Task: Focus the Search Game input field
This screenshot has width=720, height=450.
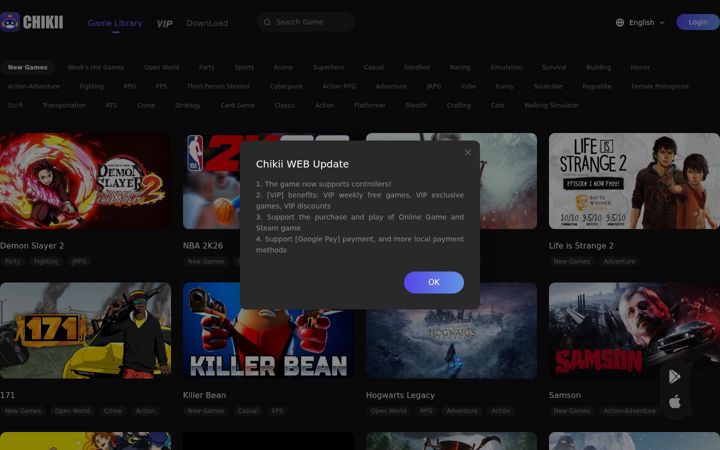Action: [306, 22]
